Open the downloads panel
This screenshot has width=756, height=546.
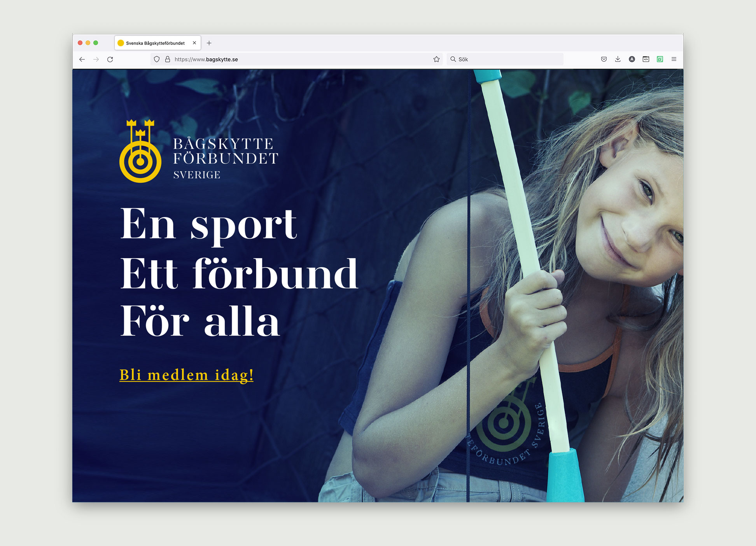tap(618, 59)
